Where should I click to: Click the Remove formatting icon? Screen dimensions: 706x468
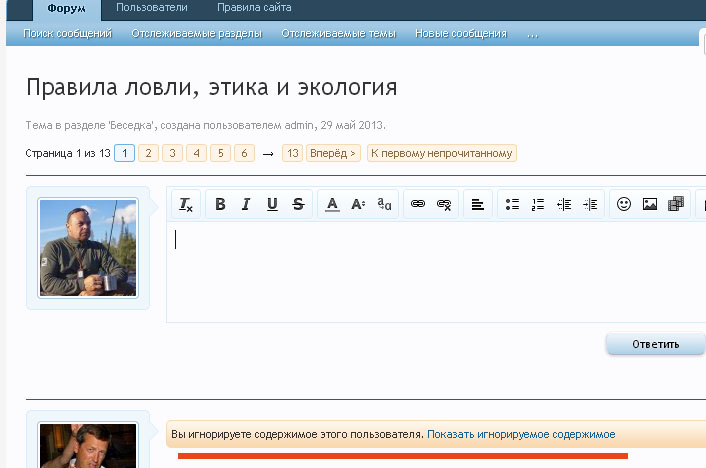186,204
